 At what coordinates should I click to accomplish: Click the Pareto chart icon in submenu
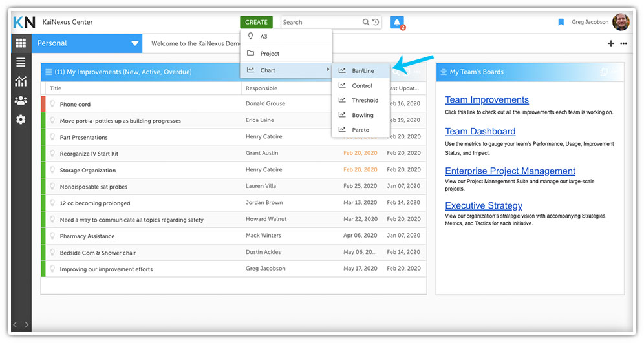341,130
